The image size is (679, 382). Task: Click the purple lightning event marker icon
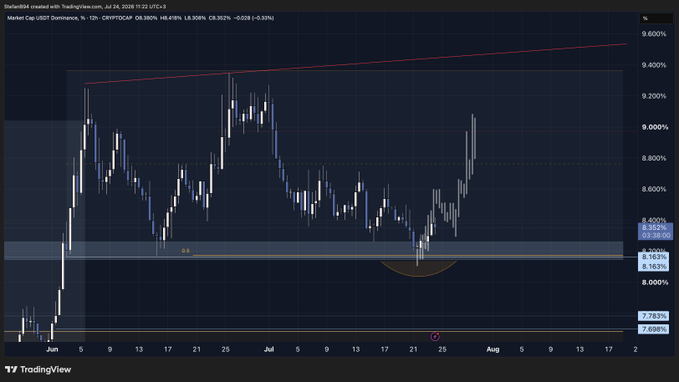[435, 337]
